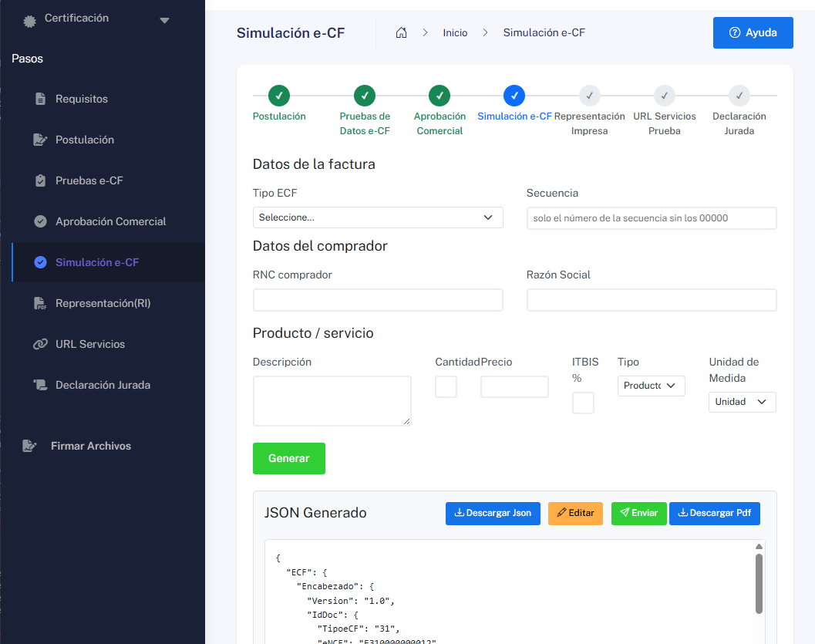The width and height of the screenshot is (815, 644).
Task: Click the Postulación step circle
Action: coord(279,96)
